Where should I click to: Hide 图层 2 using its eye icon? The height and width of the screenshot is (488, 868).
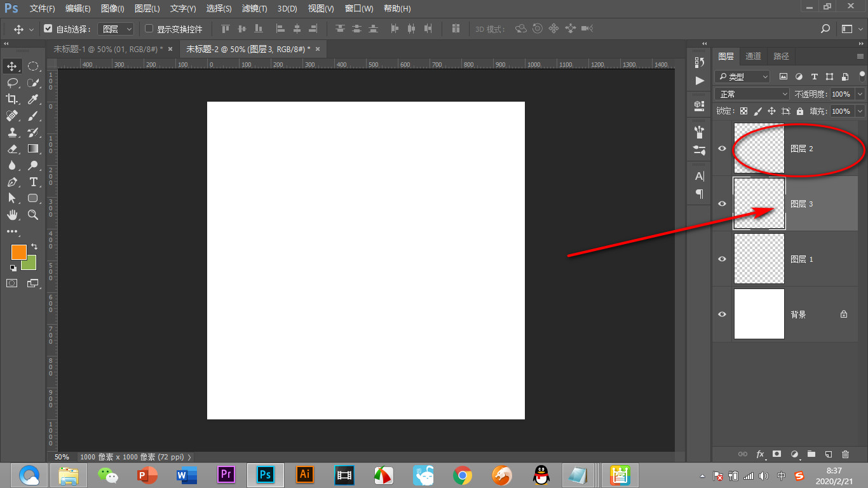[722, 148]
